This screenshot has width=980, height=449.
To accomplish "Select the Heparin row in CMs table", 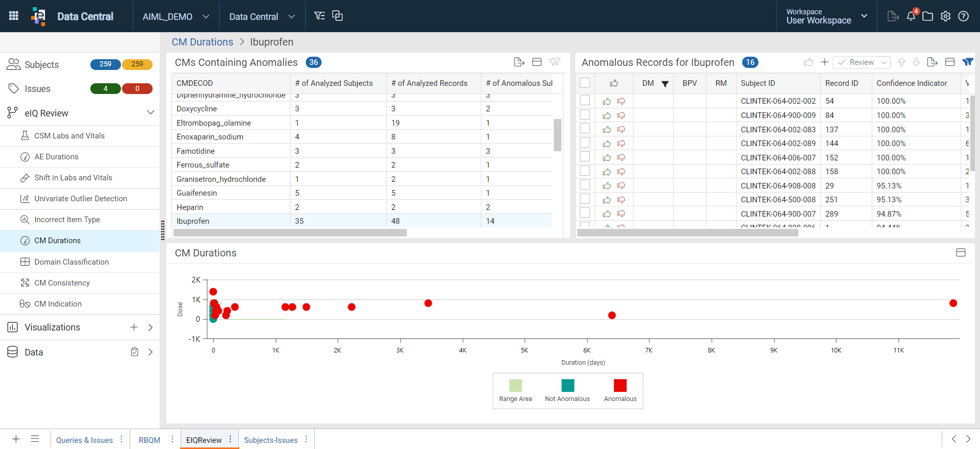I will pyautogui.click(x=362, y=207).
